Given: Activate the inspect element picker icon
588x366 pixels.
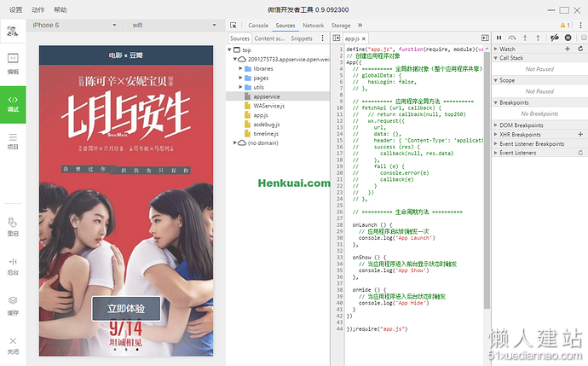Looking at the screenshot, I should click(x=233, y=25).
